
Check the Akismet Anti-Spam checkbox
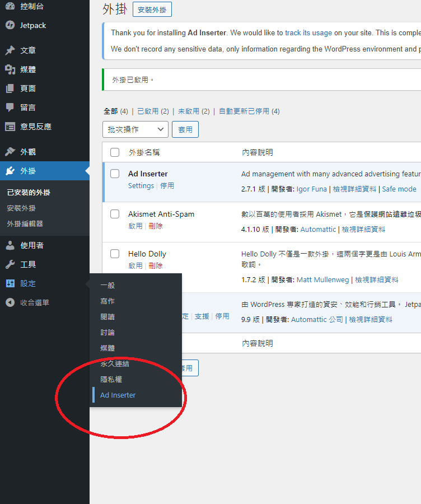[115, 214]
